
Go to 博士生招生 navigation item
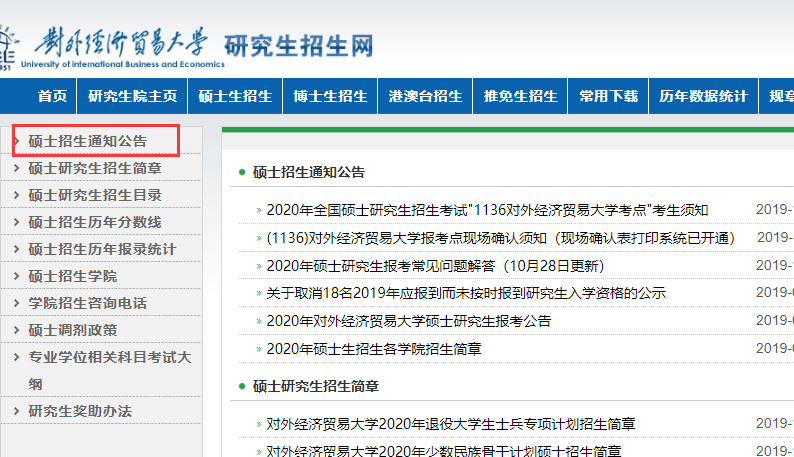point(330,96)
